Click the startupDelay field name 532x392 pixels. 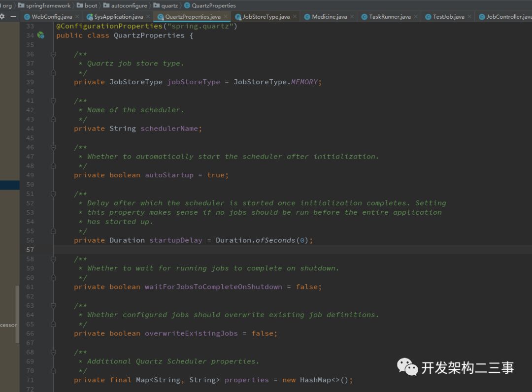(176, 240)
